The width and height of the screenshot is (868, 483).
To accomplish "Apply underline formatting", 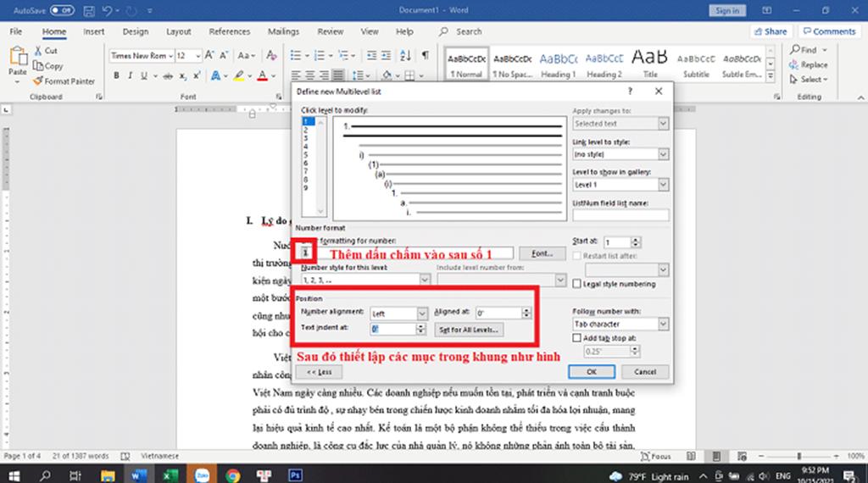I will coord(144,75).
